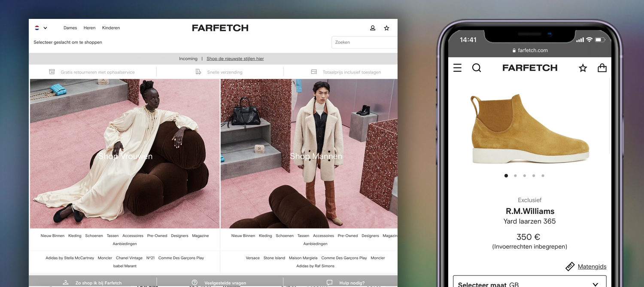This screenshot has width=644, height=287.
Task: Follow the Shop de nieuwste stijlen hier link
Action: pos(235,58)
